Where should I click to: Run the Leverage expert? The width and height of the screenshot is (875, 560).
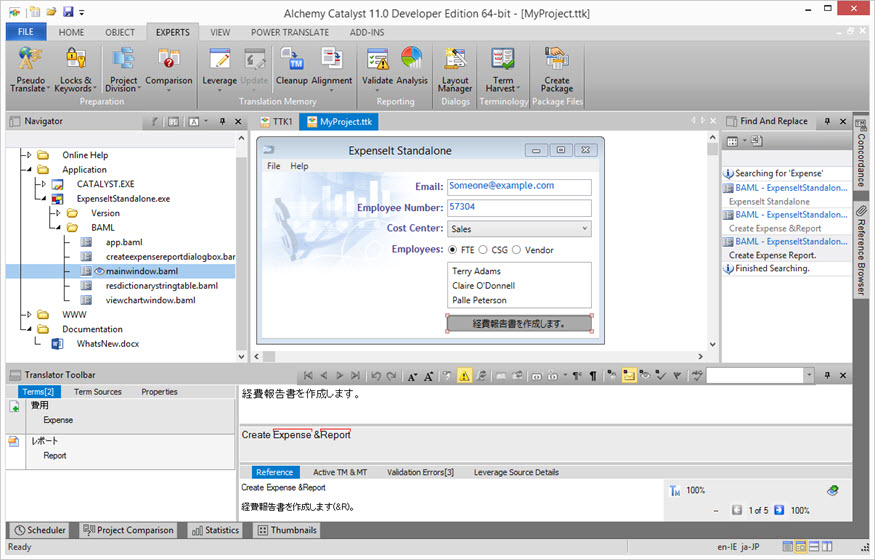219,70
